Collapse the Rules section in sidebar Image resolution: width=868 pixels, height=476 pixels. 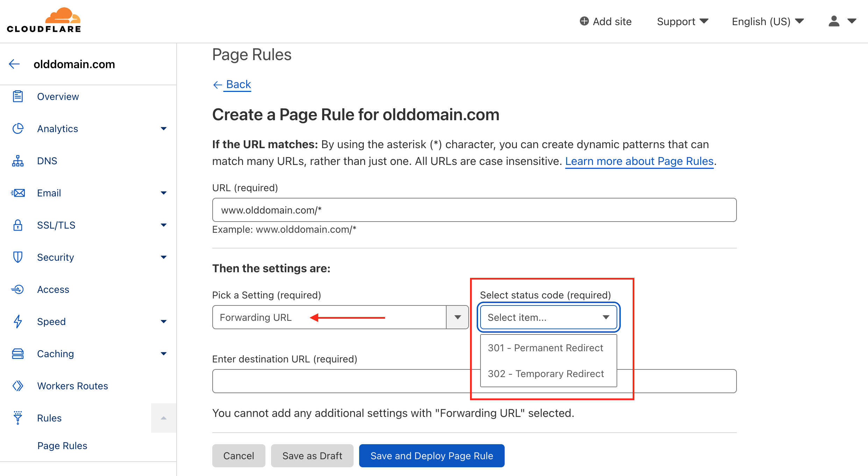(163, 417)
